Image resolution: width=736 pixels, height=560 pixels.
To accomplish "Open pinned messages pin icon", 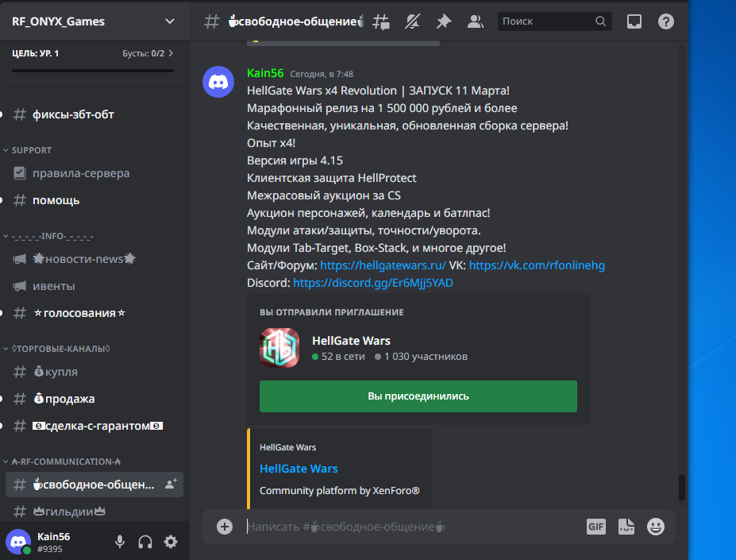I will tap(444, 21).
